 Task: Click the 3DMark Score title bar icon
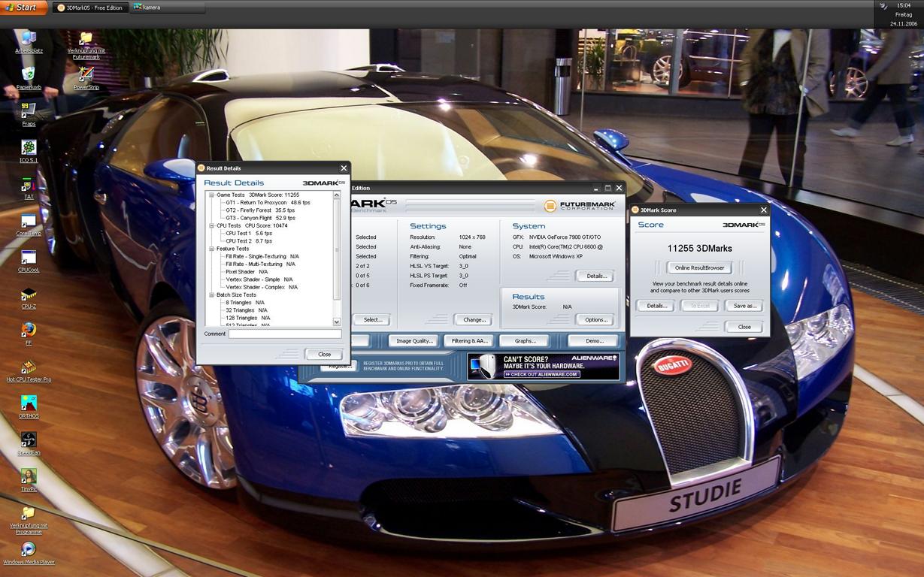point(635,210)
